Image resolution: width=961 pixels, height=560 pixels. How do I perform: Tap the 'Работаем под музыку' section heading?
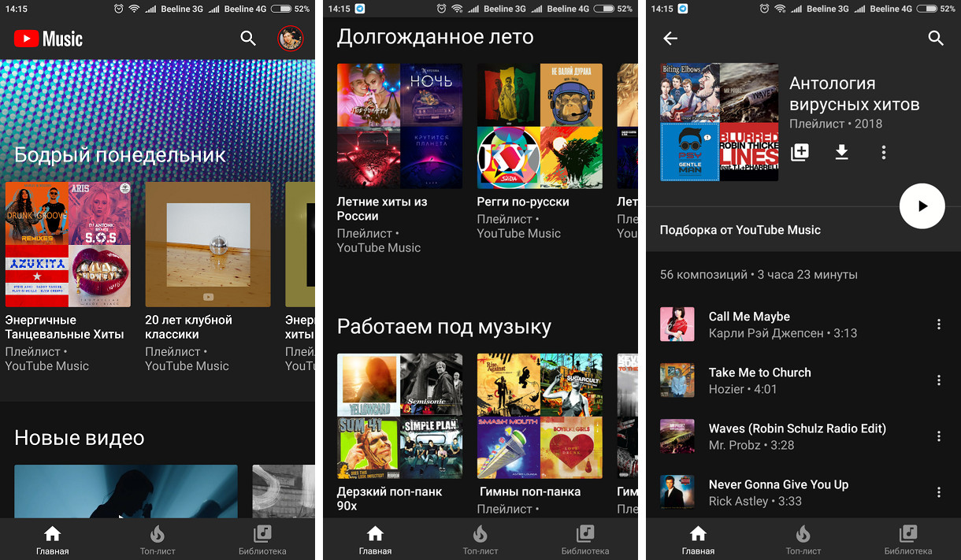point(444,327)
